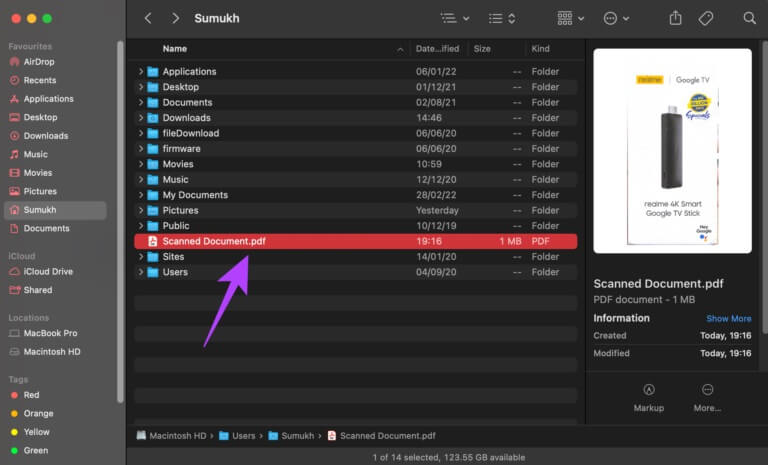Screen dimensions: 768x465
Task: Select MacBook Pro under Locations
Action: coord(55,333)
